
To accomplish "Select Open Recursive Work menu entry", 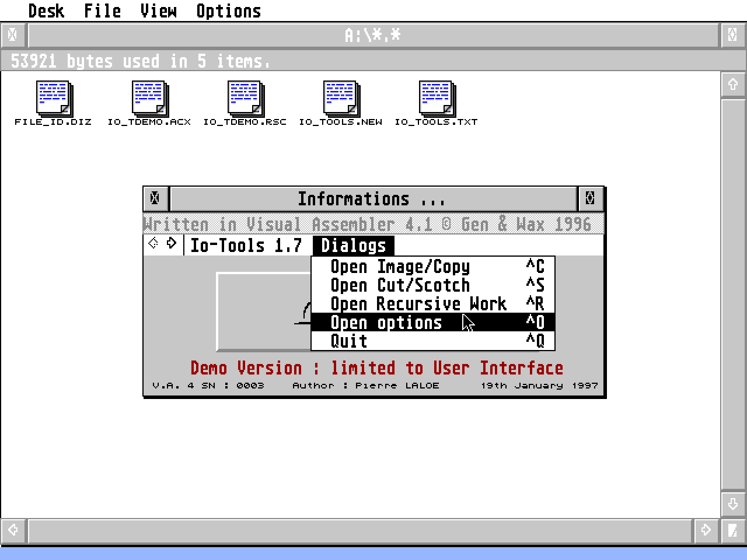I will pyautogui.click(x=418, y=304).
